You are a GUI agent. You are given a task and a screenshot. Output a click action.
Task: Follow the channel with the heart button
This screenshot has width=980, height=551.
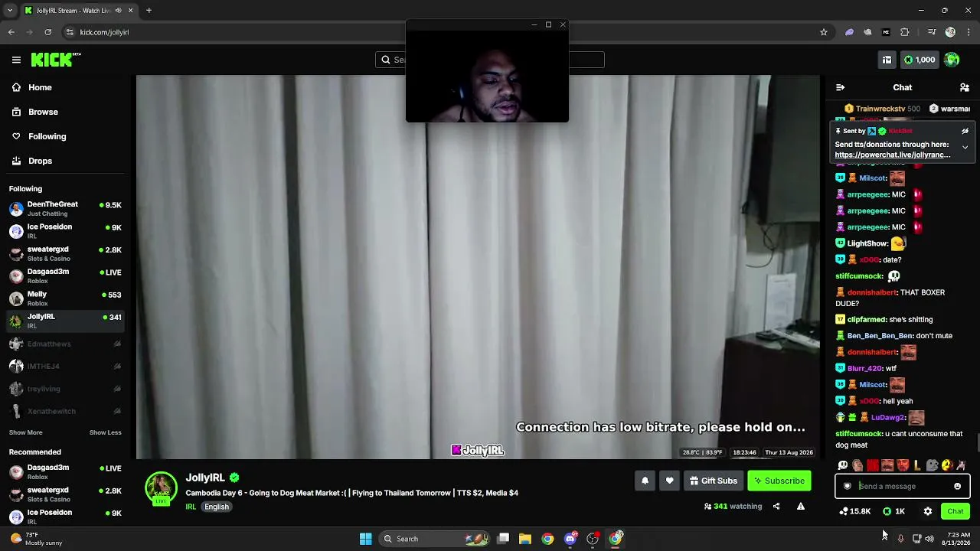(669, 481)
